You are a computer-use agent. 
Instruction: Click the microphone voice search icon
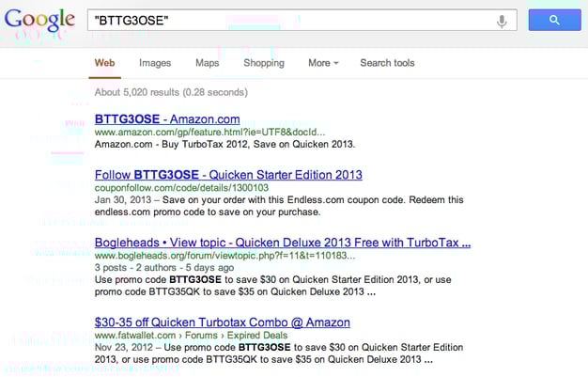(502, 21)
